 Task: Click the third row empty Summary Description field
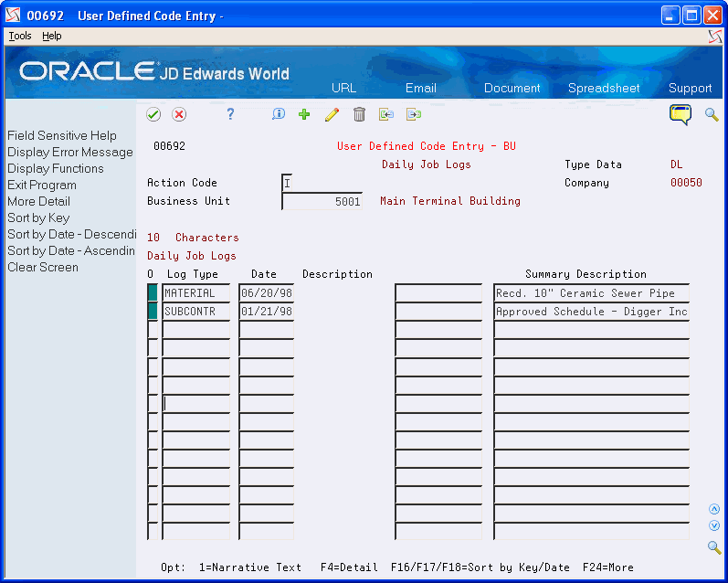point(591,330)
